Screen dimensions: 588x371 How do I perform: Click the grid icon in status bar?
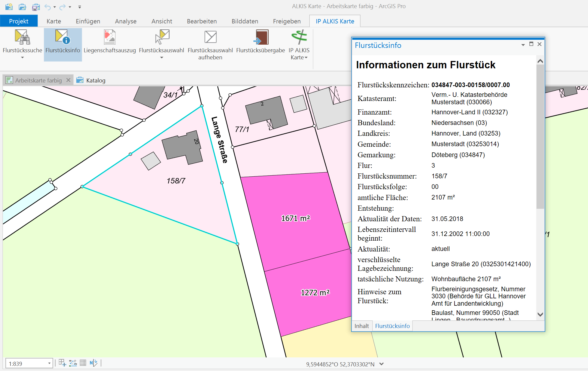coord(83,363)
